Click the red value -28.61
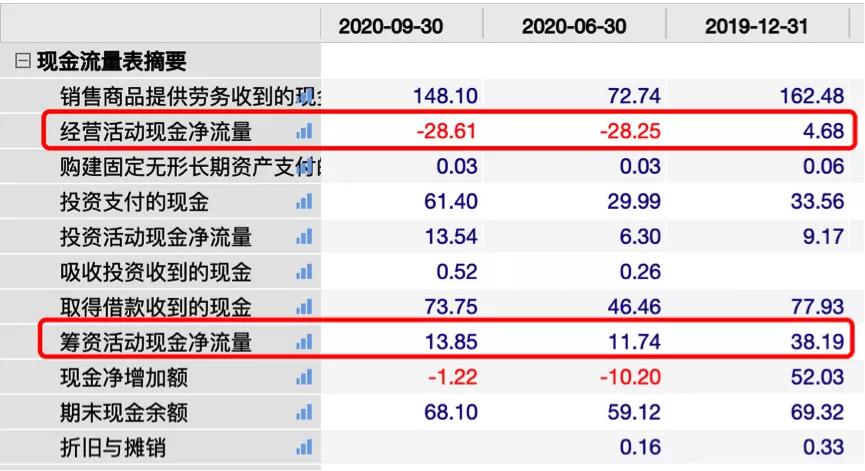This screenshot has width=865, height=471. [446, 132]
